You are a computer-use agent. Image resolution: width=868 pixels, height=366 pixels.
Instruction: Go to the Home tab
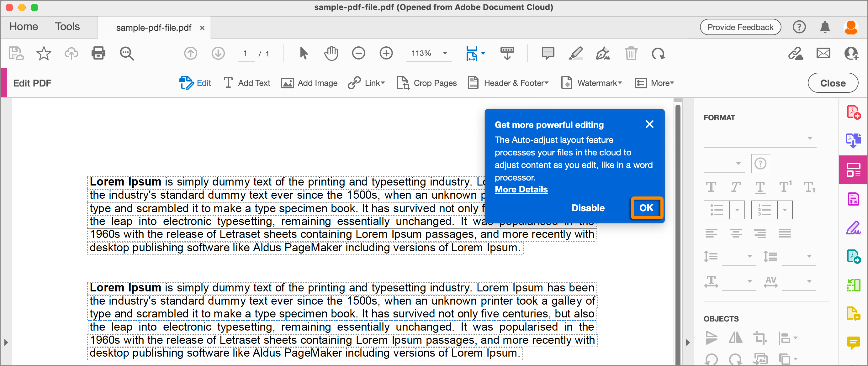click(x=24, y=27)
